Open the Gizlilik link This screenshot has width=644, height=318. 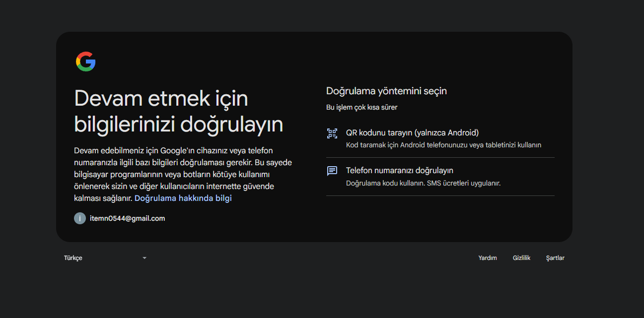tap(521, 258)
